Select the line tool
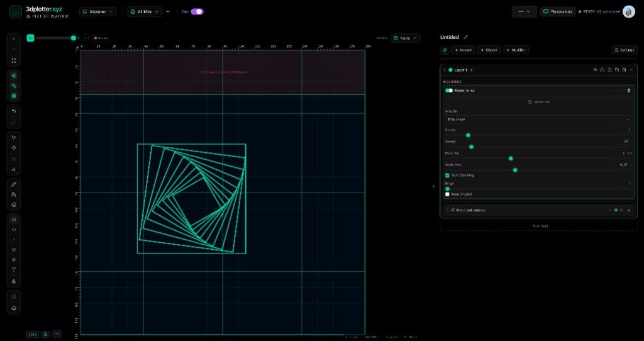This screenshot has width=644, height=341. pos(14,240)
